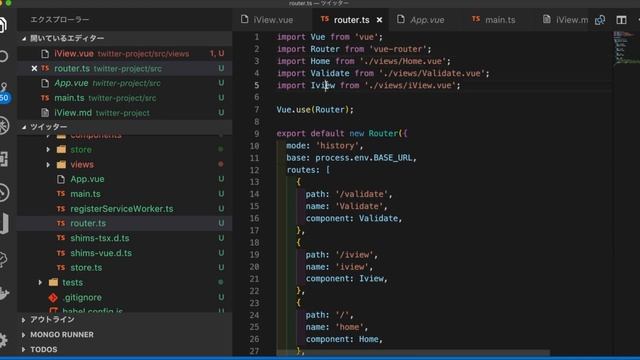Click "mode: 'history'," on line 10

coord(324,146)
